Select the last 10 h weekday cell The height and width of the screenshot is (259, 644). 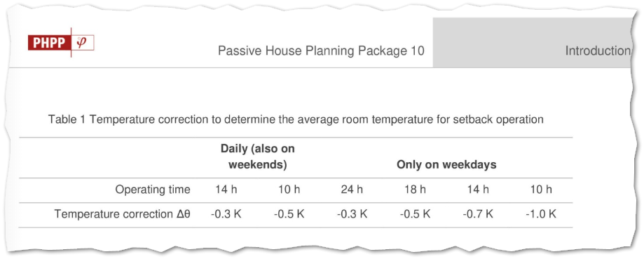[x=541, y=190]
